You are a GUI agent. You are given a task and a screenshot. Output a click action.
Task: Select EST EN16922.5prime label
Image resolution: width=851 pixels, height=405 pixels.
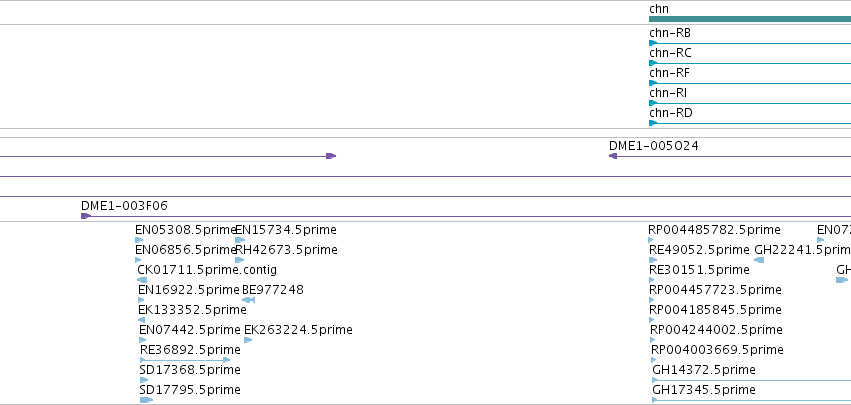188,290
